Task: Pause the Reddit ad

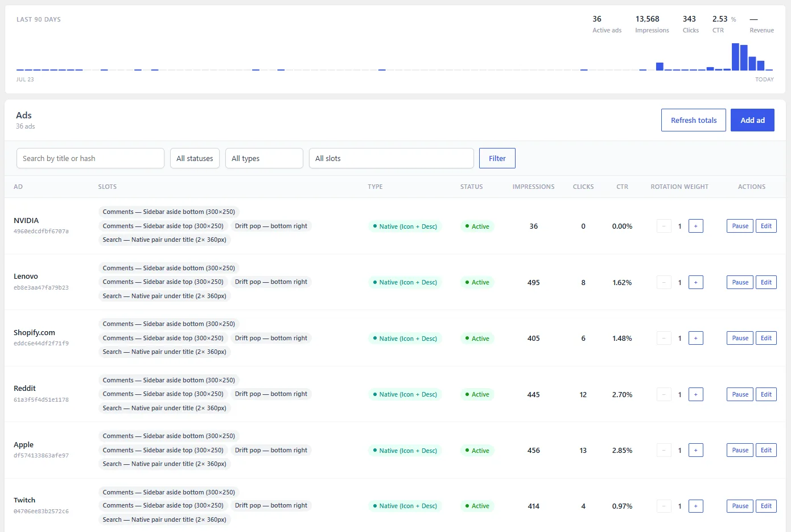Action: 740,394
